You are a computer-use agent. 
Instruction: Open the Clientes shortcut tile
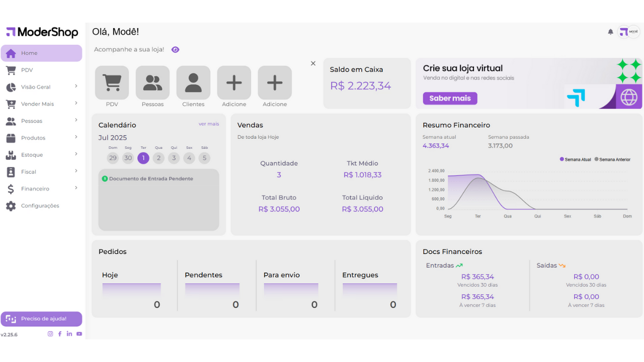[193, 83]
